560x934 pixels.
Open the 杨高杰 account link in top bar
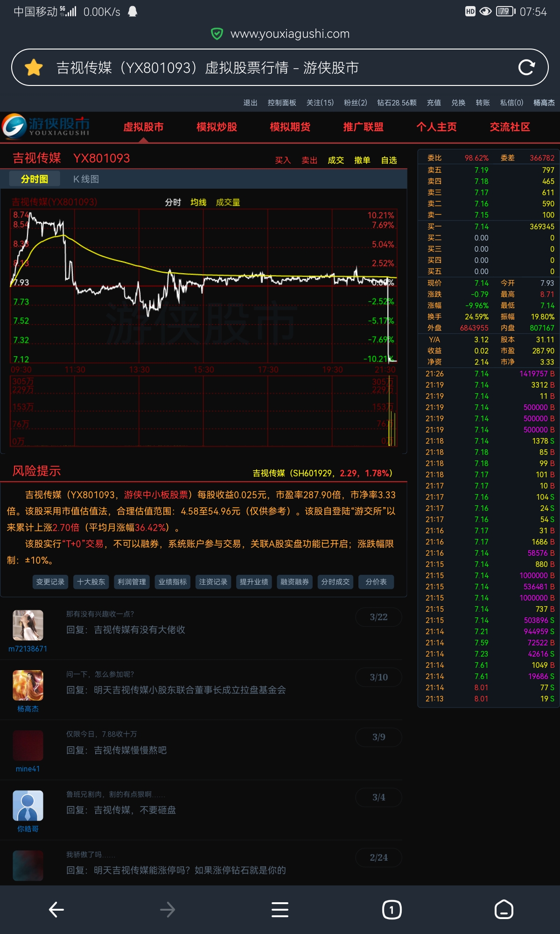coord(544,103)
